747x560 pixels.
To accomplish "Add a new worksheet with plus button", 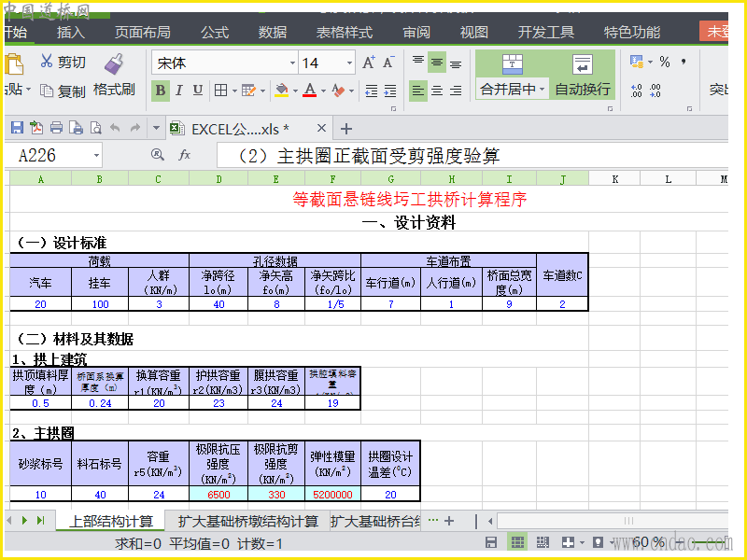I will click(x=449, y=521).
